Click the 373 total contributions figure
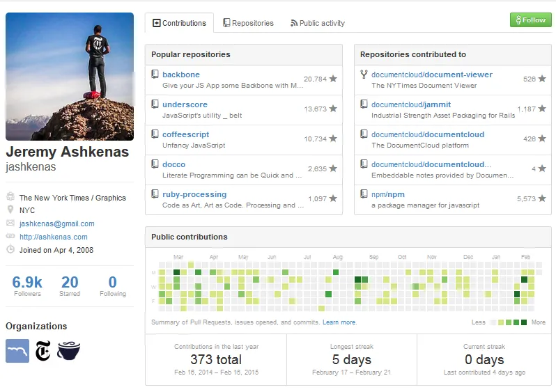Viewport: 556px width, 392px height. 216,359
